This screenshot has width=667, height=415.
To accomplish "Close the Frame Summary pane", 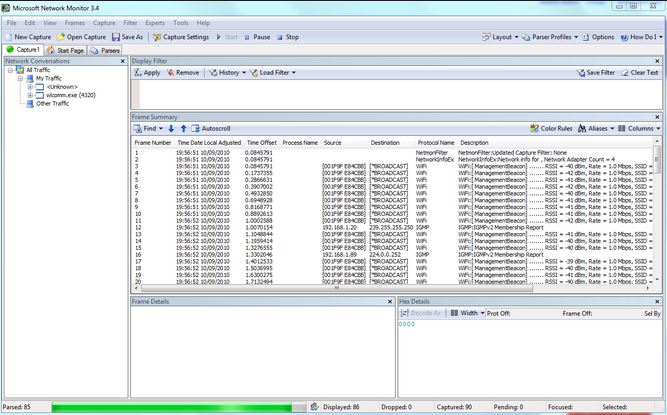I will 657,117.
